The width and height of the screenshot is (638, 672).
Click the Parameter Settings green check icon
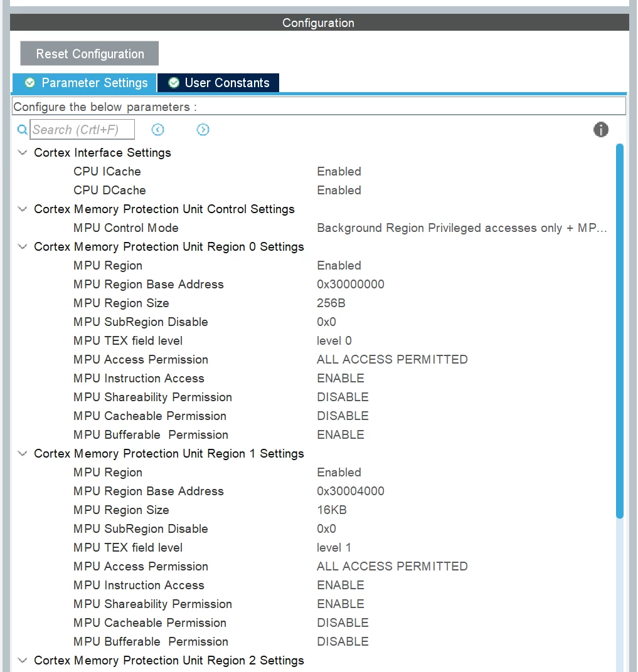(x=29, y=83)
